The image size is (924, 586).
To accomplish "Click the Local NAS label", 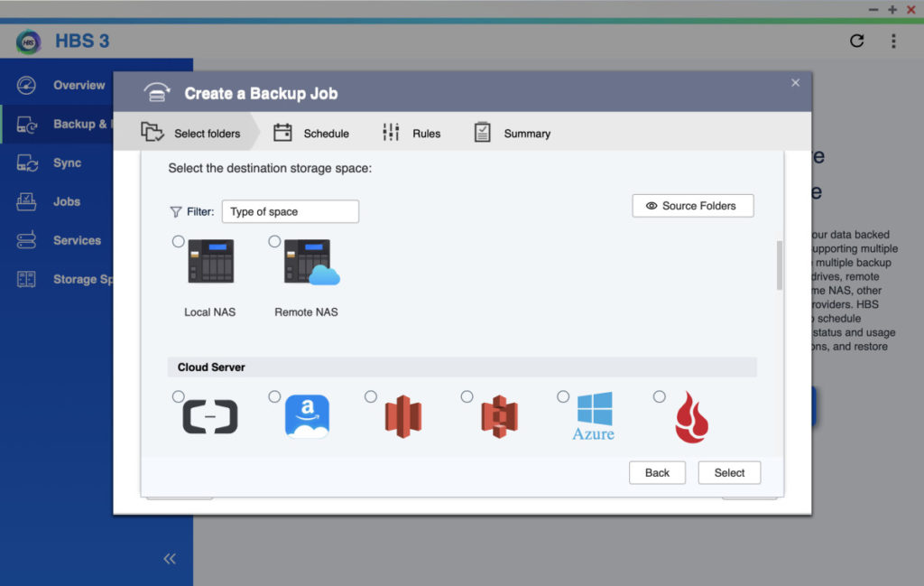I will pyautogui.click(x=209, y=312).
